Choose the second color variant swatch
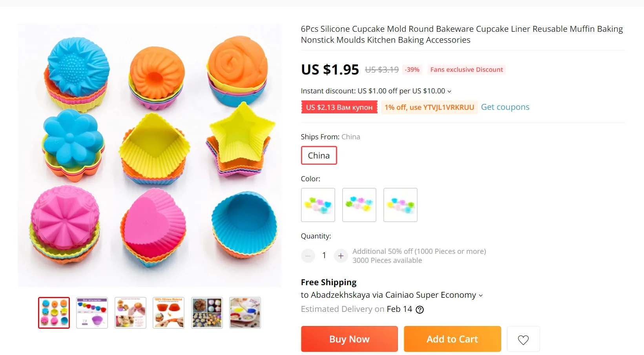The height and width of the screenshot is (355, 644). click(359, 205)
